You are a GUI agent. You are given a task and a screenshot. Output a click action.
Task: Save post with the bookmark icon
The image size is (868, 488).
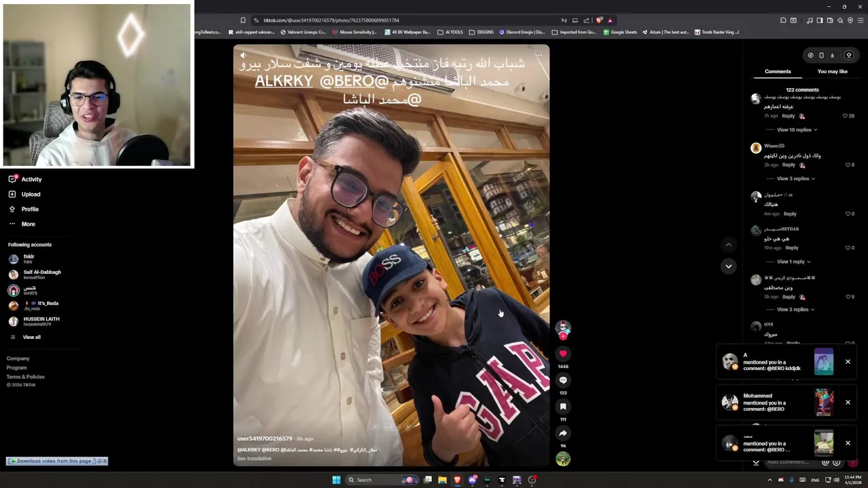pyautogui.click(x=563, y=407)
